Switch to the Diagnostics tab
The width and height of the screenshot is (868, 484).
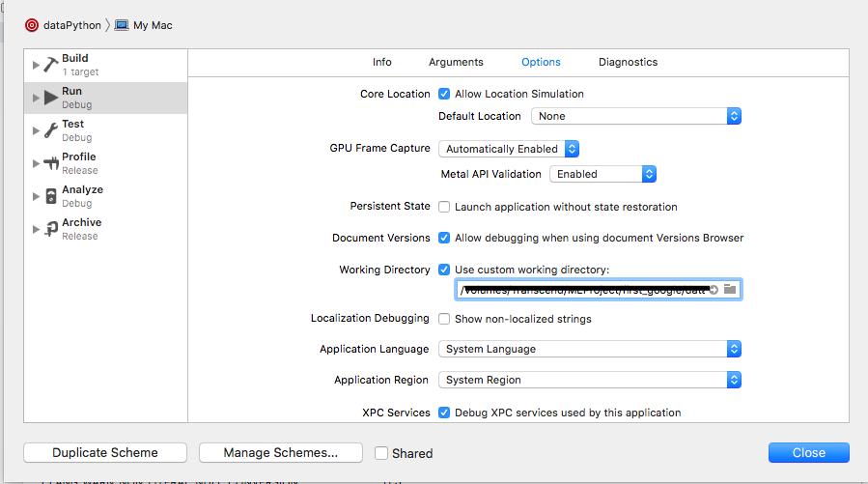click(628, 62)
